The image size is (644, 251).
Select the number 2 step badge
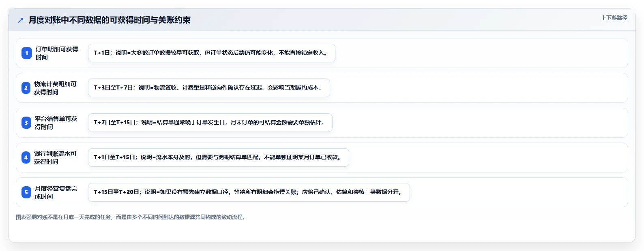click(x=26, y=88)
